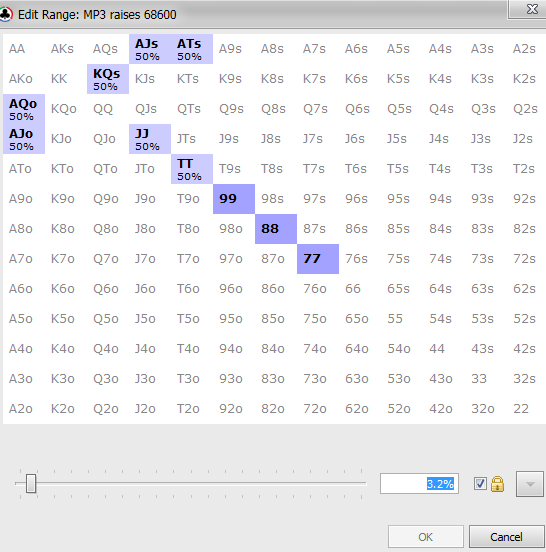Select the A2o hand cell
Viewport: 546px width, 552px height.
click(24, 409)
